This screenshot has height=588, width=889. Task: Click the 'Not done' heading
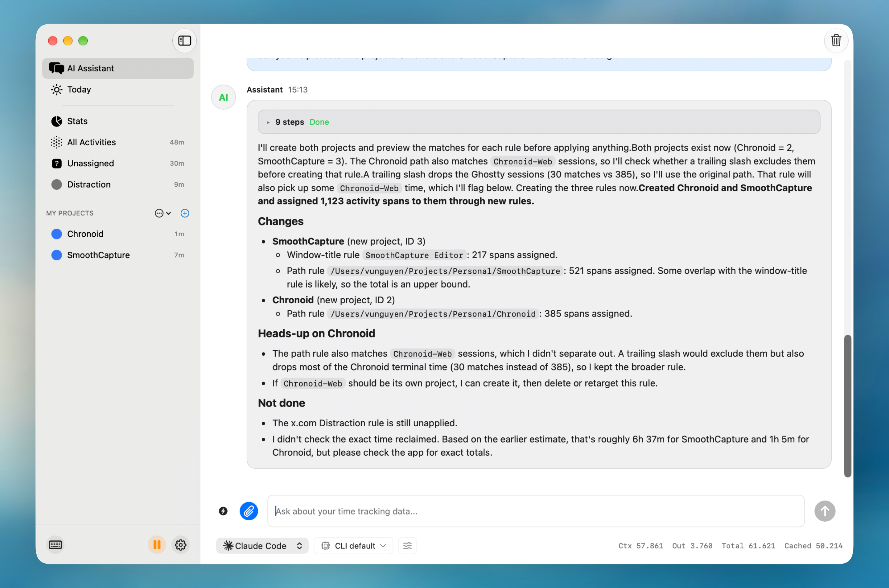point(281,403)
